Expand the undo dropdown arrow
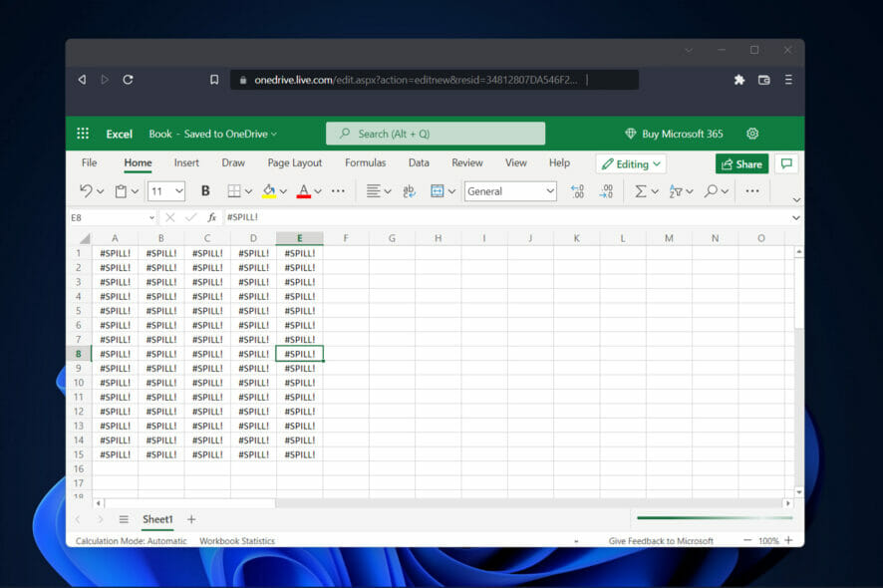This screenshot has height=588, width=883. click(x=101, y=192)
